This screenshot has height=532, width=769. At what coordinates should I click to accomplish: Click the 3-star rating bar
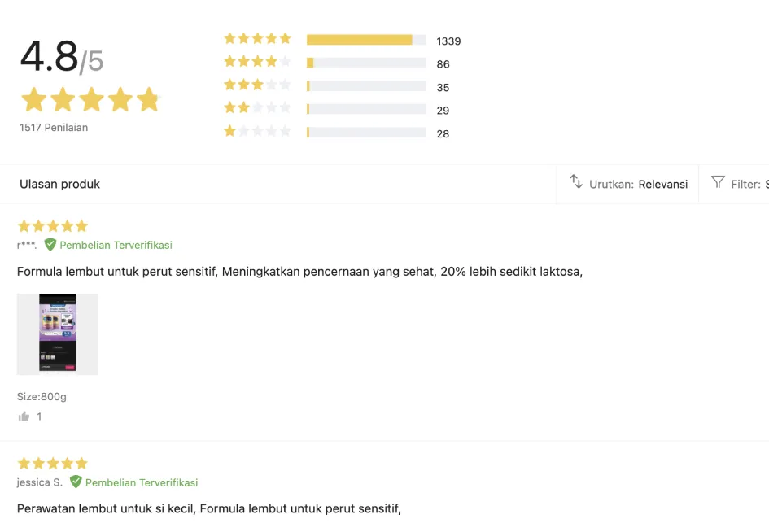coord(366,86)
